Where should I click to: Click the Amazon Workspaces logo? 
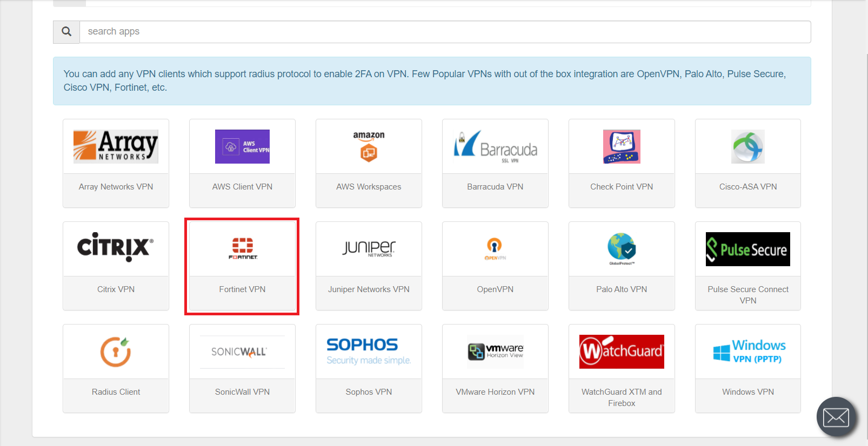(369, 146)
